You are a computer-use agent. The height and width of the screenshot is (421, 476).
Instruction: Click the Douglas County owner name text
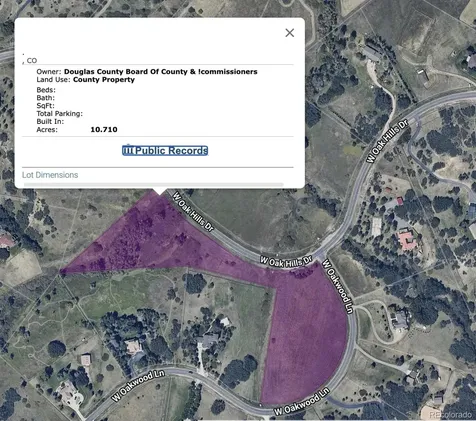[x=161, y=71]
